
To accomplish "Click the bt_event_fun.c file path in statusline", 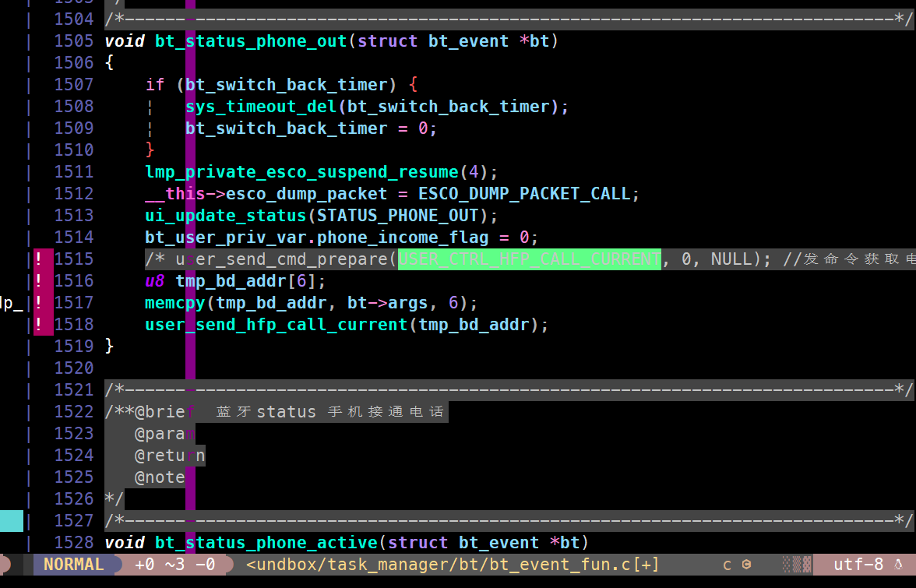I will 453,565.
